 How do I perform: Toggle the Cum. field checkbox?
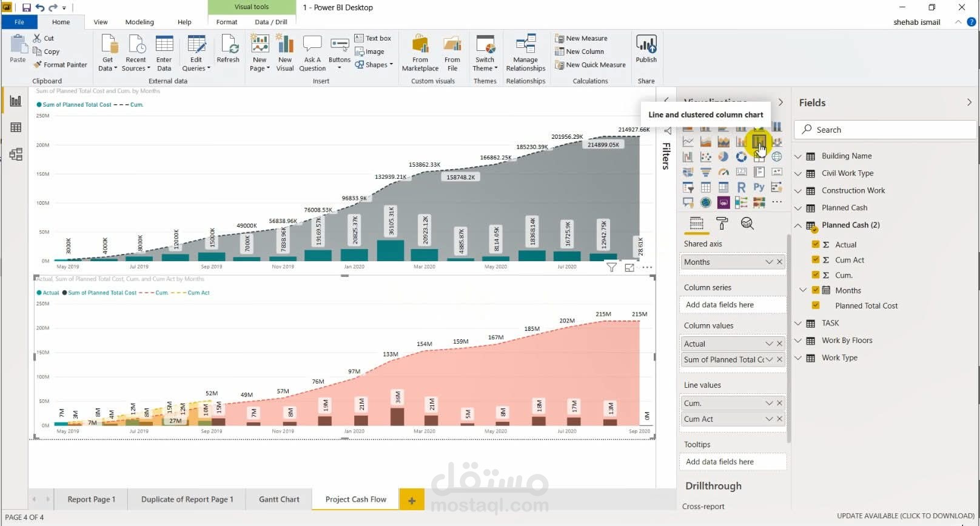(816, 275)
